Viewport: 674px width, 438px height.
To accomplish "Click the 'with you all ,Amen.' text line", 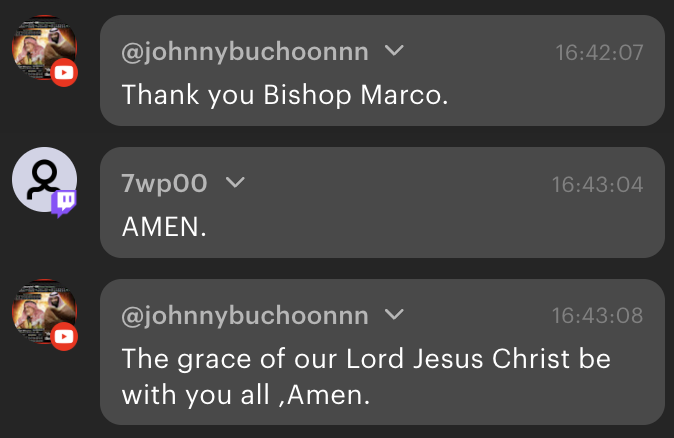I will [246, 395].
